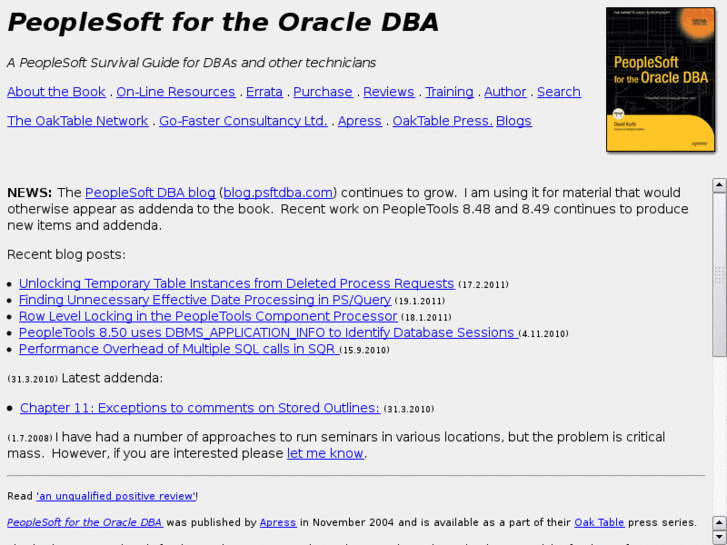Open Unlocking Temporary Table Instances post
The width and height of the screenshot is (727, 545).
(236, 284)
